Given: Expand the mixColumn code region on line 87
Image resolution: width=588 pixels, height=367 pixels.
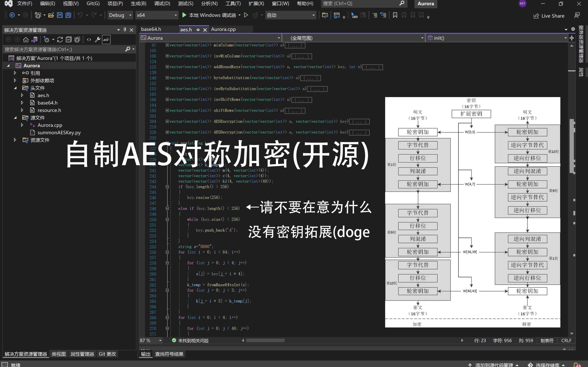Looking at the screenshot, I should [167, 45].
